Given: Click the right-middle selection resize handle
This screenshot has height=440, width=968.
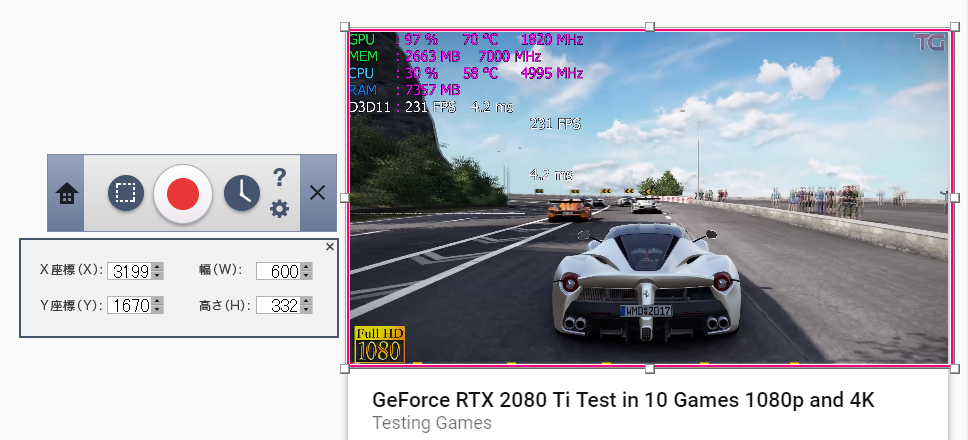Looking at the screenshot, I should tap(954, 197).
